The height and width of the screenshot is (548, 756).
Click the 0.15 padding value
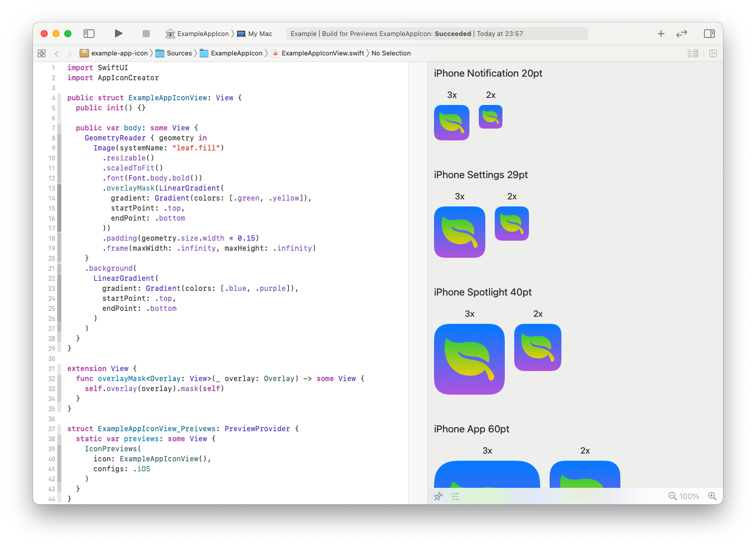click(246, 238)
